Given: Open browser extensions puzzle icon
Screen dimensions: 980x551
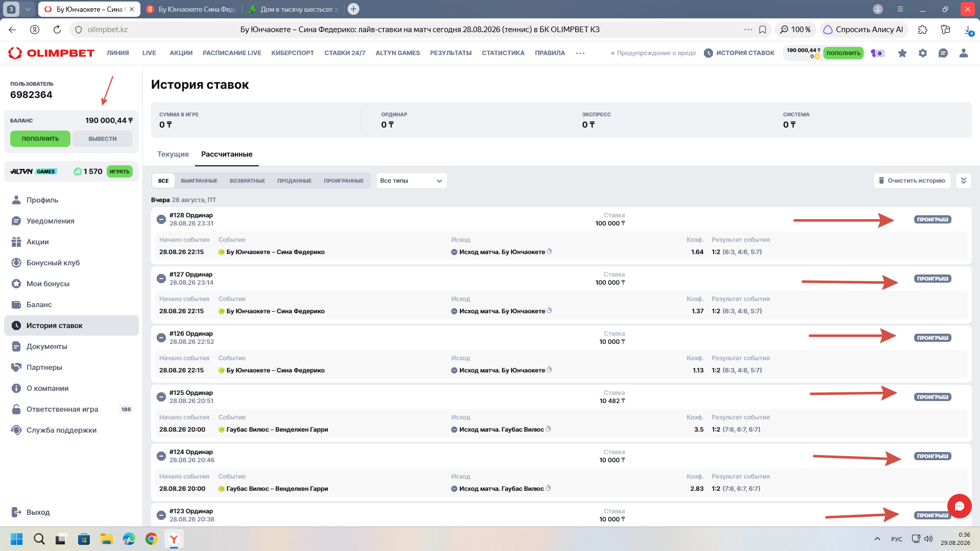Looking at the screenshot, I should point(923,30).
